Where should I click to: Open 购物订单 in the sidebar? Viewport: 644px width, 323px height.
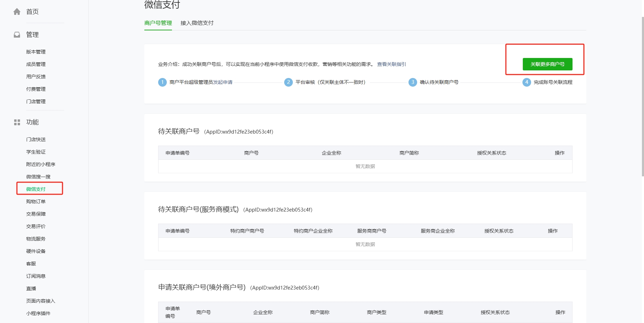(36, 202)
